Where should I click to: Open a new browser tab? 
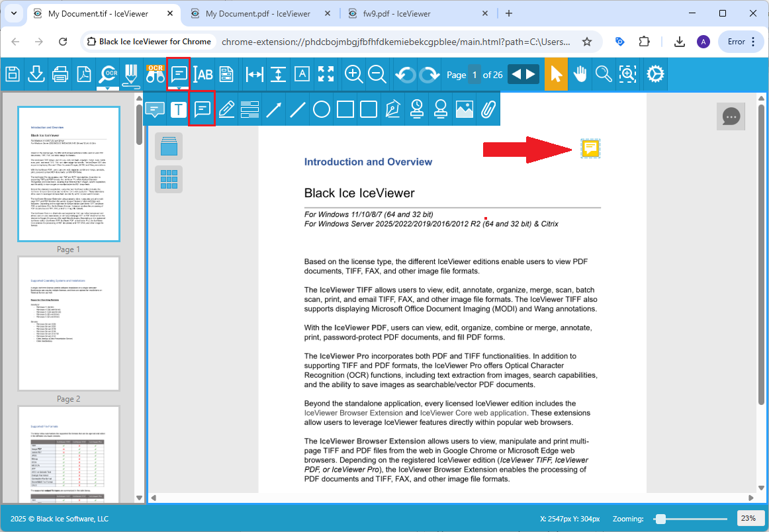pyautogui.click(x=509, y=14)
